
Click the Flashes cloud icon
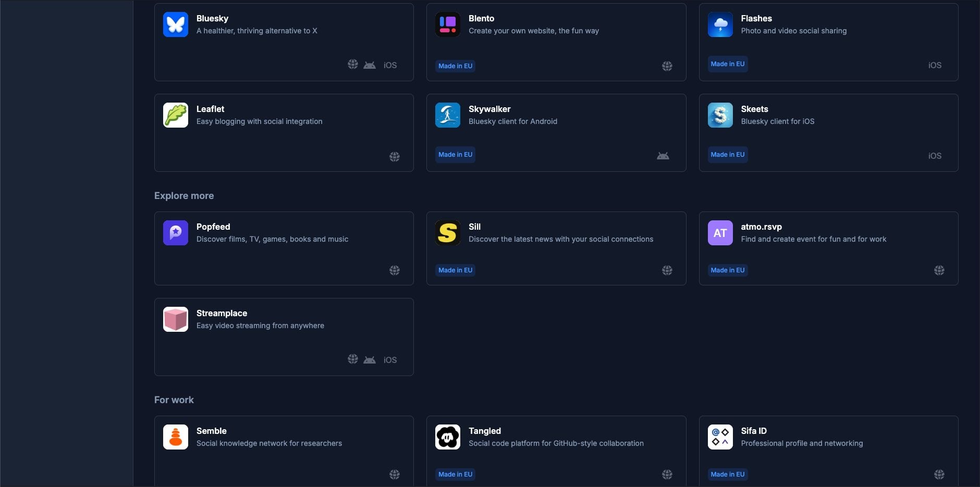(720, 24)
